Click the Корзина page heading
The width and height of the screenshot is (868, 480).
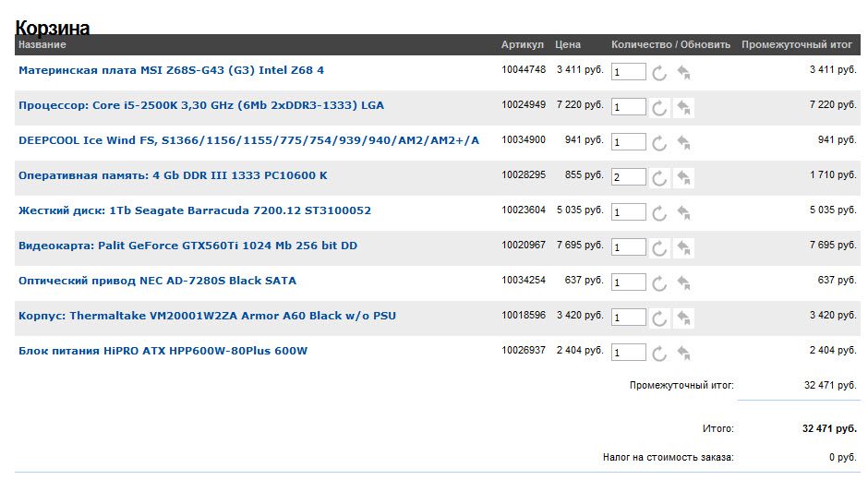(53, 27)
